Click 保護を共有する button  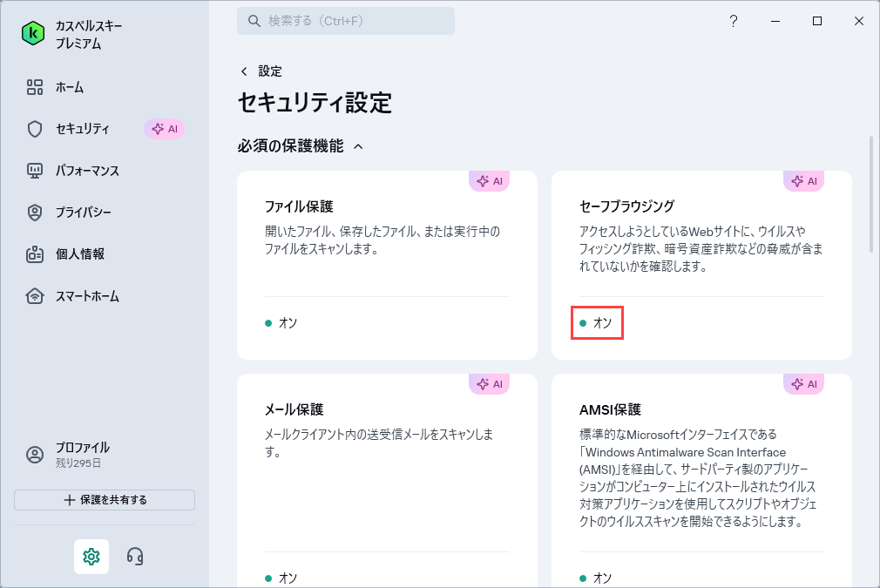105,500
